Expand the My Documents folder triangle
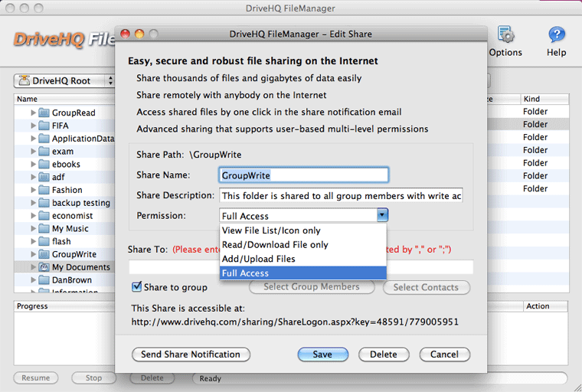This screenshot has height=392, width=582. (33, 267)
